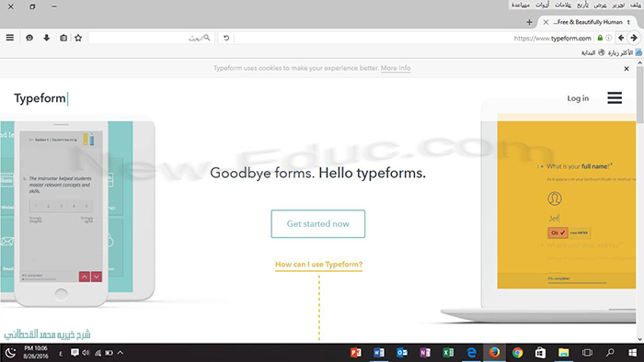Open Typeform's hamburger menu on the page
The width and height of the screenshot is (644, 362).
pos(615,97)
